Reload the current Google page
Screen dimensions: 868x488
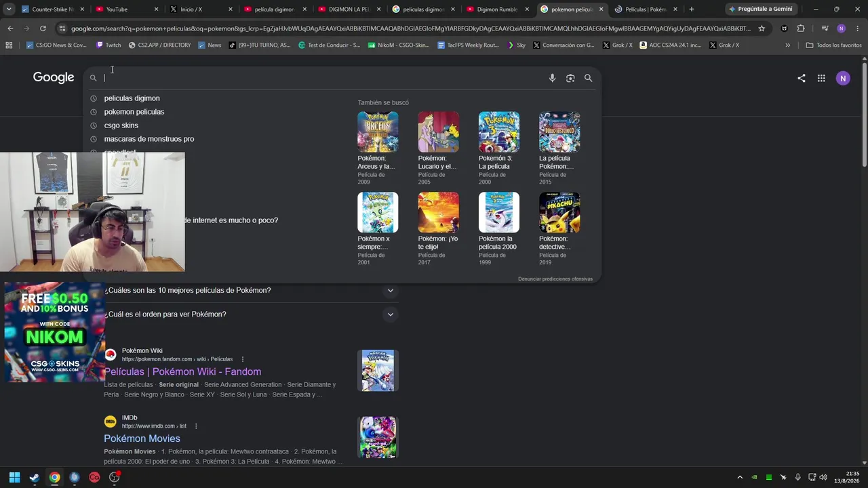pos(43,28)
